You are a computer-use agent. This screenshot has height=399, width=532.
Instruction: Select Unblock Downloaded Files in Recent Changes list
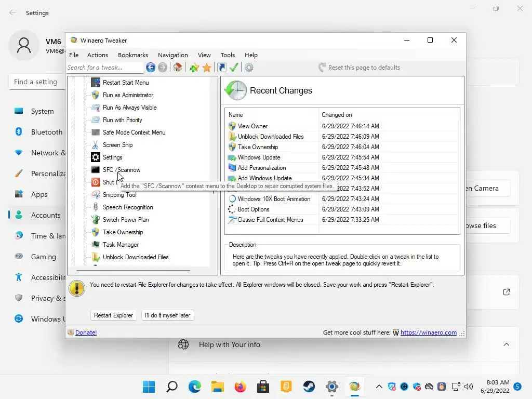[342, 137]
